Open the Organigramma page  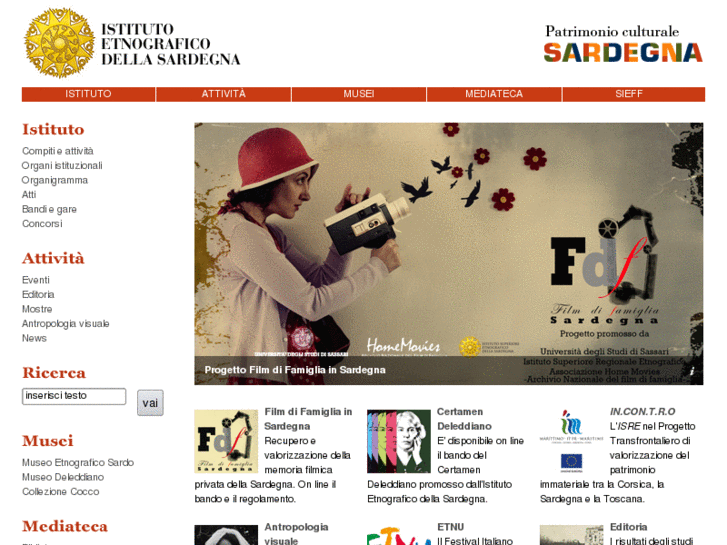click(55, 180)
